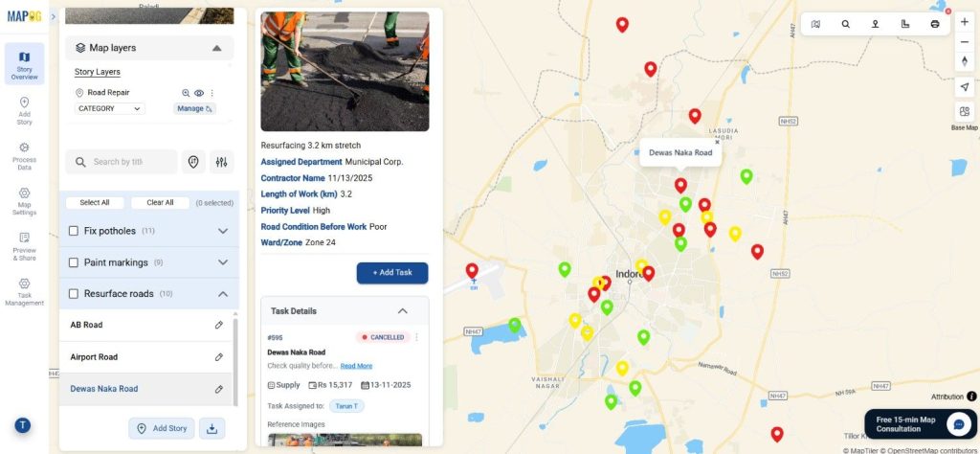Click Clear All button

(160, 203)
